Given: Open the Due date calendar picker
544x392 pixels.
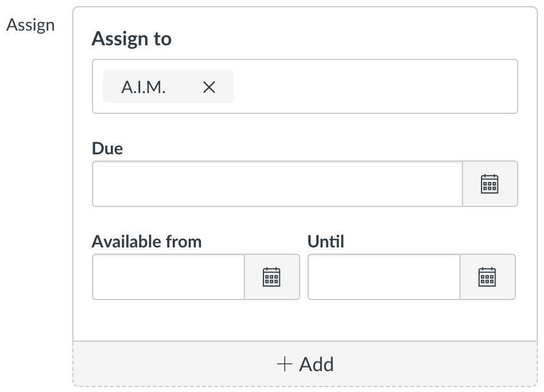Looking at the screenshot, I should click(x=489, y=184).
